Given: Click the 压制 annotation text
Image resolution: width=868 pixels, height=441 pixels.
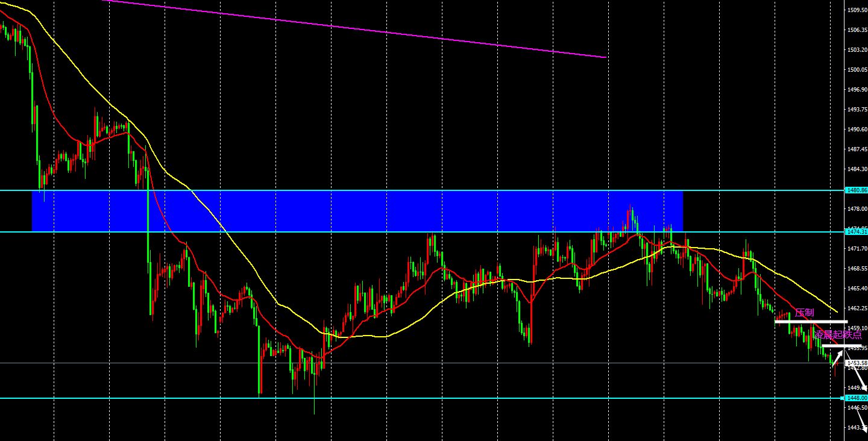Looking at the screenshot, I should point(804,313).
